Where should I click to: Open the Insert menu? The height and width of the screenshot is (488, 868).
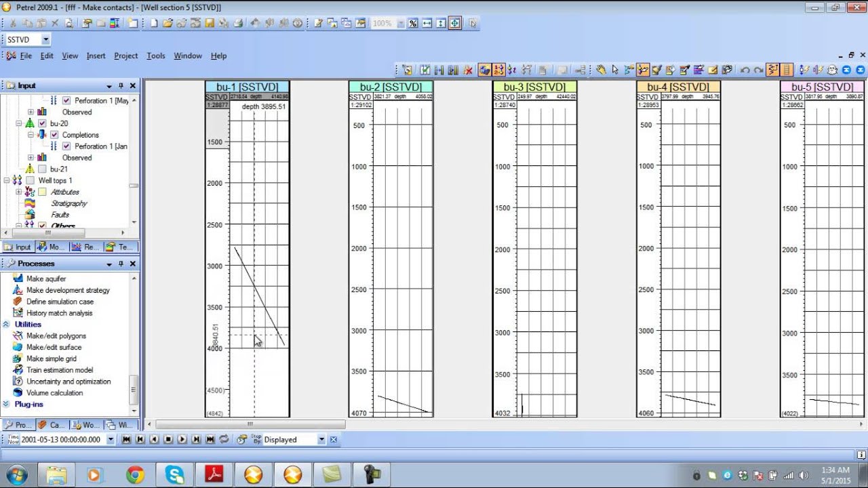96,56
